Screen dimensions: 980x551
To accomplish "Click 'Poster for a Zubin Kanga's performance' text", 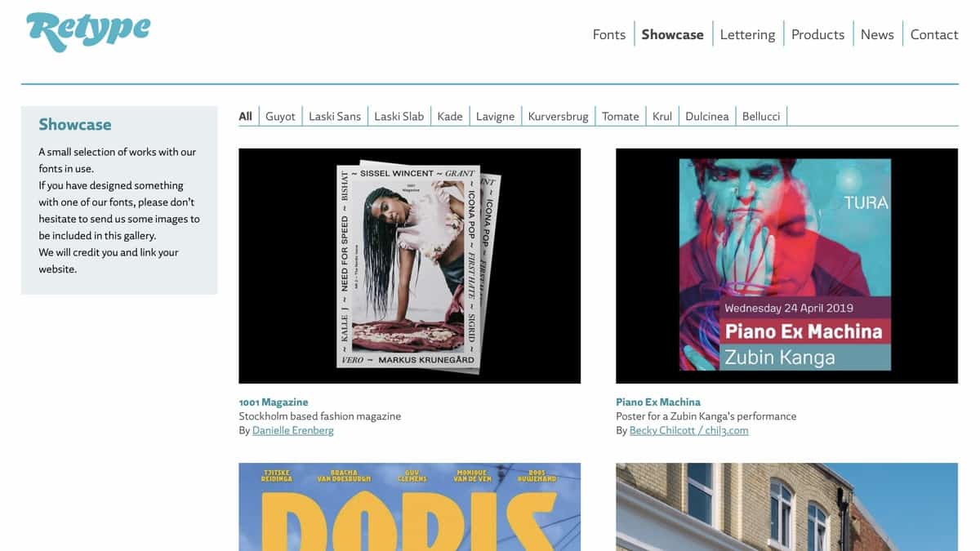I will [706, 416].
